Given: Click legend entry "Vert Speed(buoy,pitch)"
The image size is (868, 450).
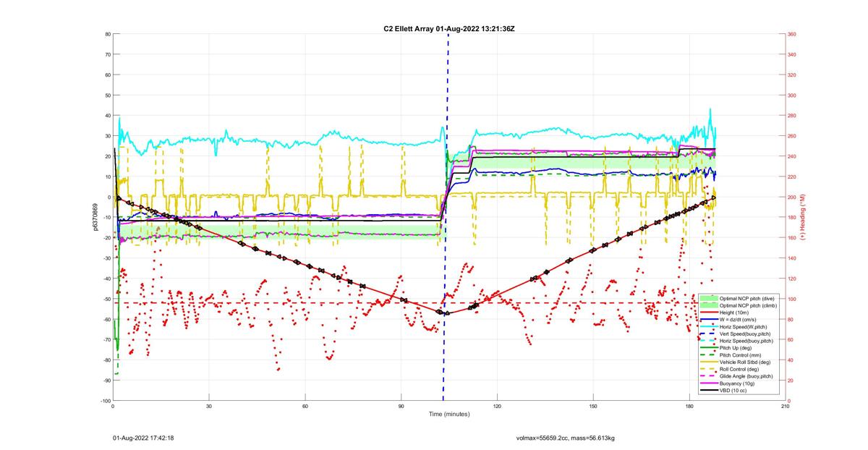Looking at the screenshot, I should [x=746, y=334].
